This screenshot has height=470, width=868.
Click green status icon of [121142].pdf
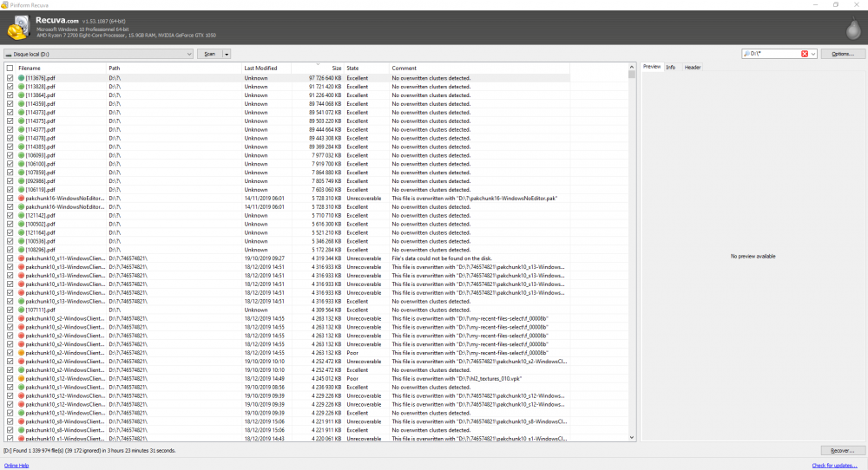point(21,216)
